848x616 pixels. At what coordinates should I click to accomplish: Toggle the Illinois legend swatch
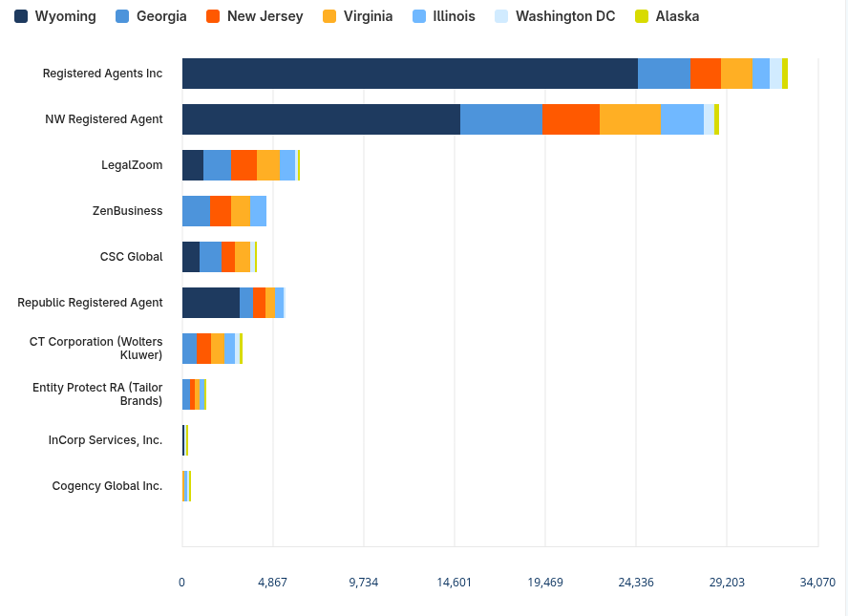(x=419, y=16)
